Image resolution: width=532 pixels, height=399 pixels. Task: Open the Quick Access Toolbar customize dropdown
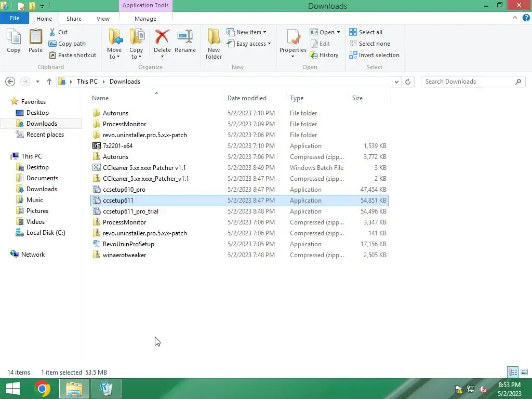click(43, 6)
